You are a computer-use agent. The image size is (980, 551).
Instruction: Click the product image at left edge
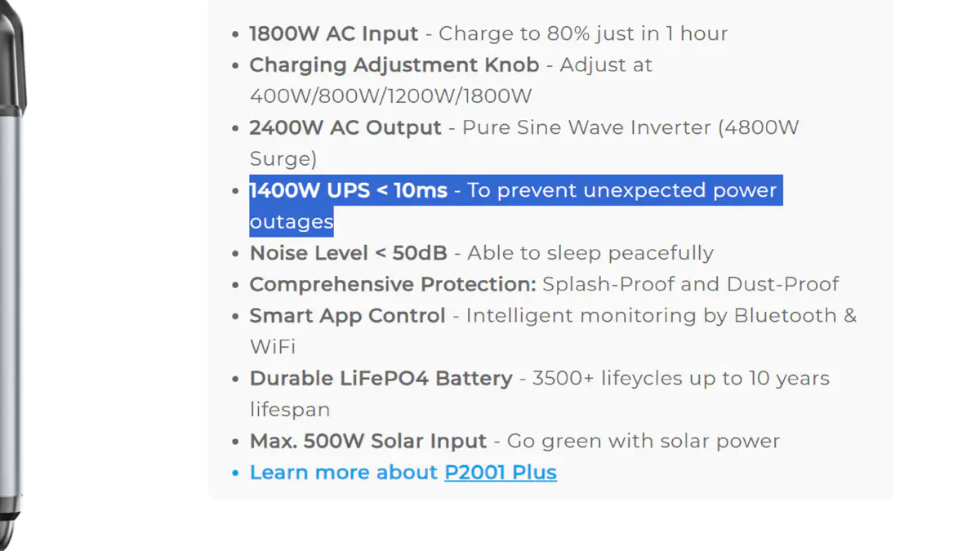point(13,275)
